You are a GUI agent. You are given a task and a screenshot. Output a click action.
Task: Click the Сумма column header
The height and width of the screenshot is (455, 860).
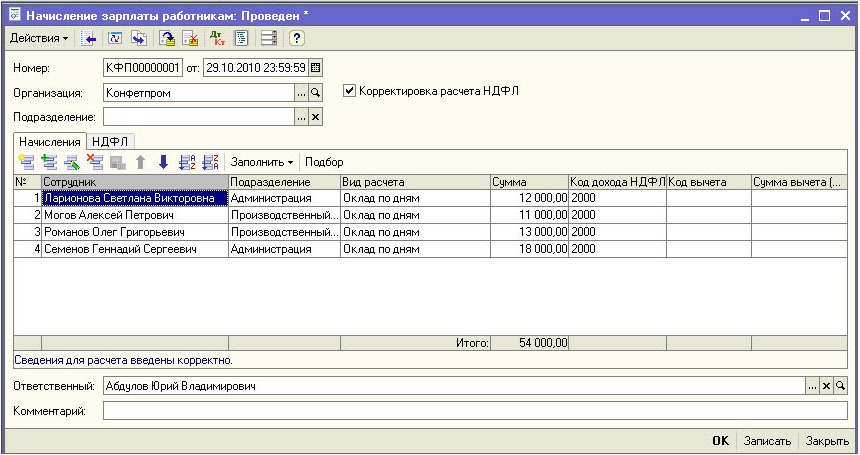tap(529, 182)
